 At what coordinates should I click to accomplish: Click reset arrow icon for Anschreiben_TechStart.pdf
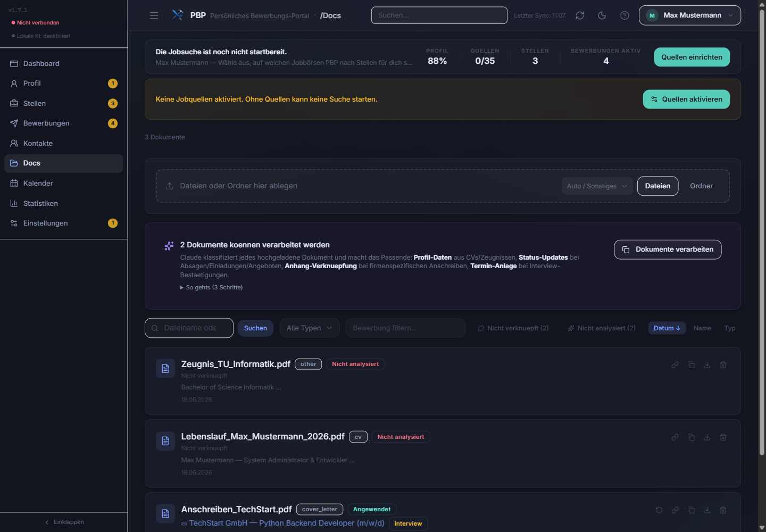click(659, 510)
